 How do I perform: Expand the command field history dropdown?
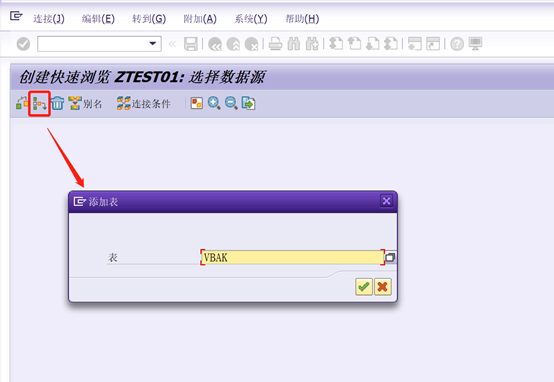(x=153, y=44)
